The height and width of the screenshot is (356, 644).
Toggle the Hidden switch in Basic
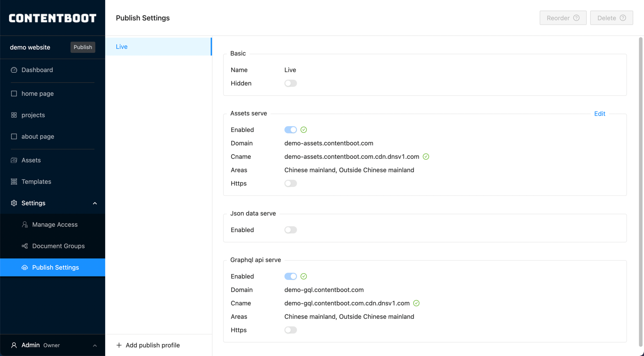pyautogui.click(x=291, y=83)
